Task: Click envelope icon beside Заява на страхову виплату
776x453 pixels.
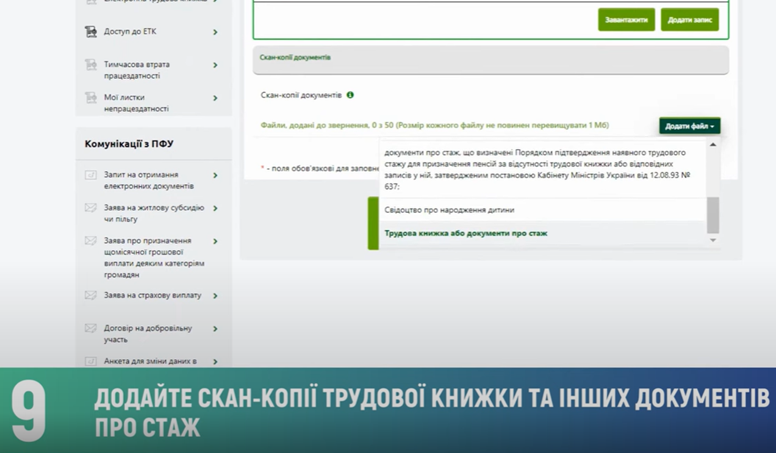Action: pos(90,296)
